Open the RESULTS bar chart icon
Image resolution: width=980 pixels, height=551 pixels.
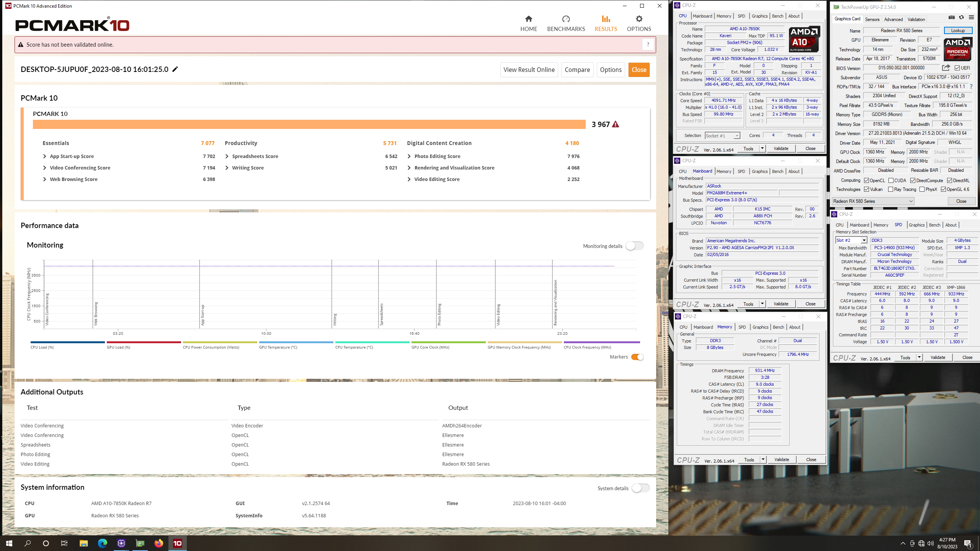(x=606, y=19)
